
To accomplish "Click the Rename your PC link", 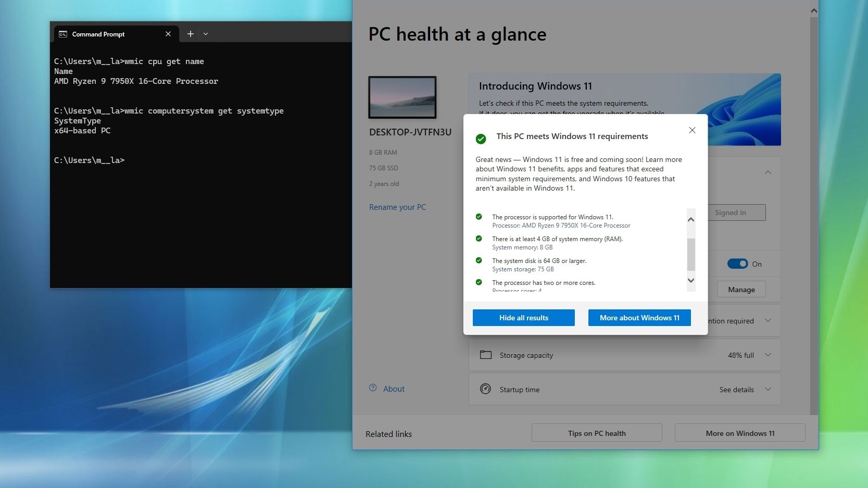I will click(x=397, y=207).
